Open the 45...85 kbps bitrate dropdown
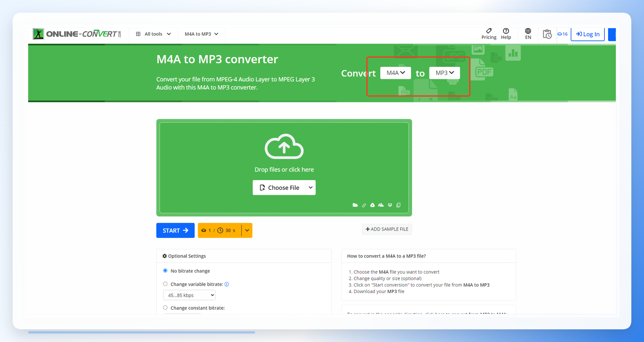This screenshot has height=342, width=644. click(x=189, y=295)
